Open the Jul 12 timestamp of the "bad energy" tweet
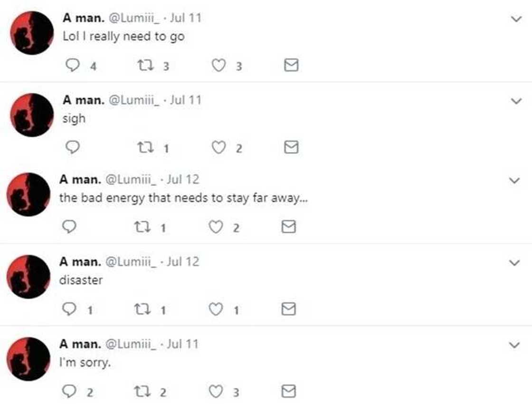 183,180
